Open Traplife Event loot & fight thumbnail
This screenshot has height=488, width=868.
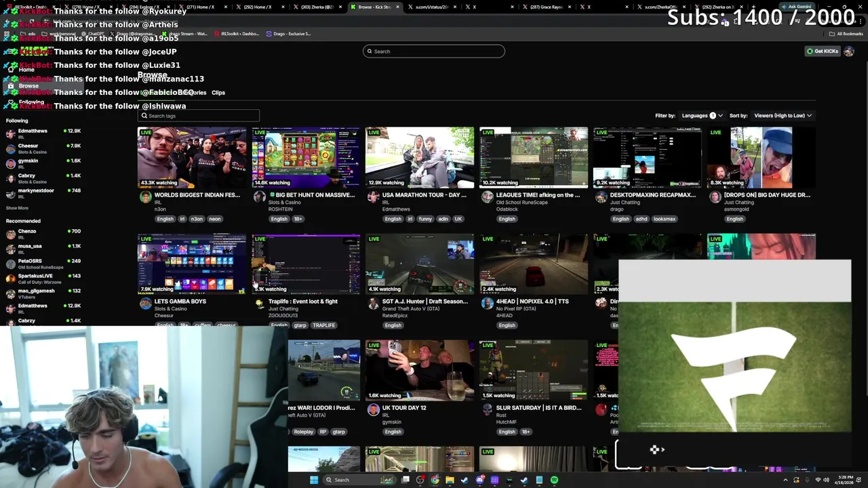[x=306, y=264]
